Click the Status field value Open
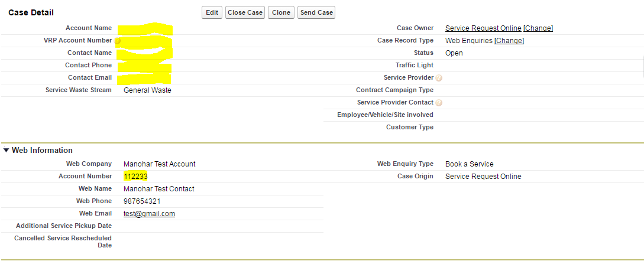This screenshot has width=644, height=261. click(454, 53)
